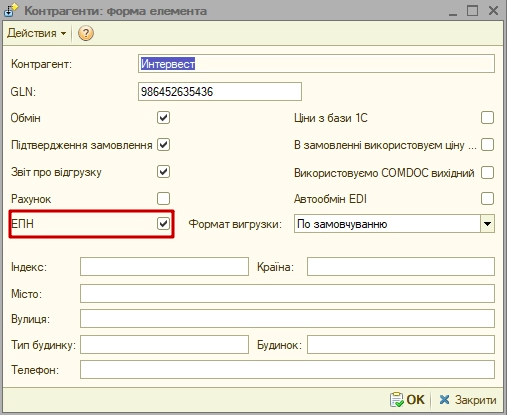
Task: Click the Закрити button label
Action: pyautogui.click(x=475, y=400)
